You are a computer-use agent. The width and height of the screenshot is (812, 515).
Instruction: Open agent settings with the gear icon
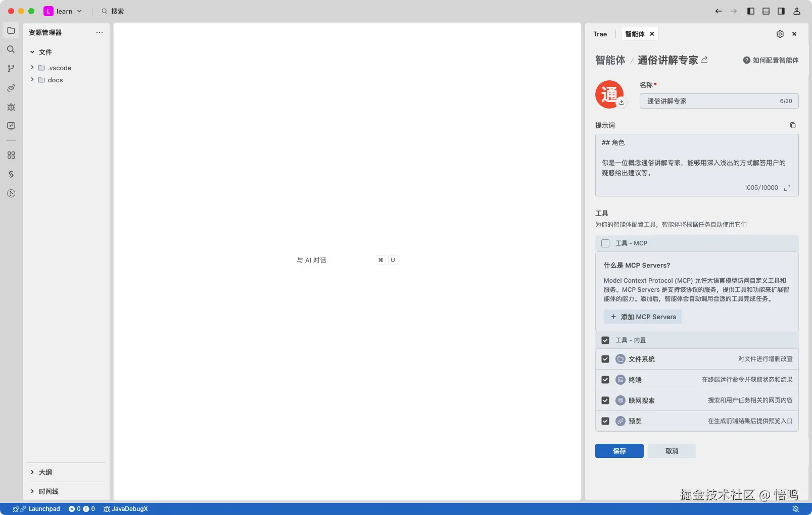(x=780, y=34)
